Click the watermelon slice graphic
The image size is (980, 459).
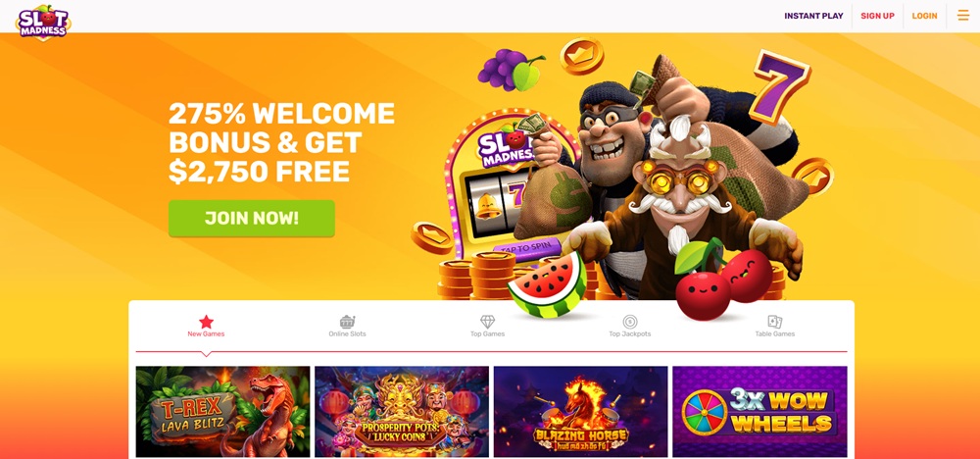[x=547, y=284]
